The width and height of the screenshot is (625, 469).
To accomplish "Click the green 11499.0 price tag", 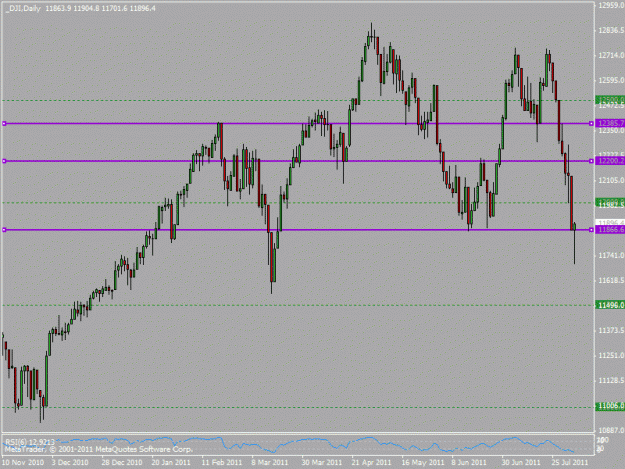I will [610, 305].
